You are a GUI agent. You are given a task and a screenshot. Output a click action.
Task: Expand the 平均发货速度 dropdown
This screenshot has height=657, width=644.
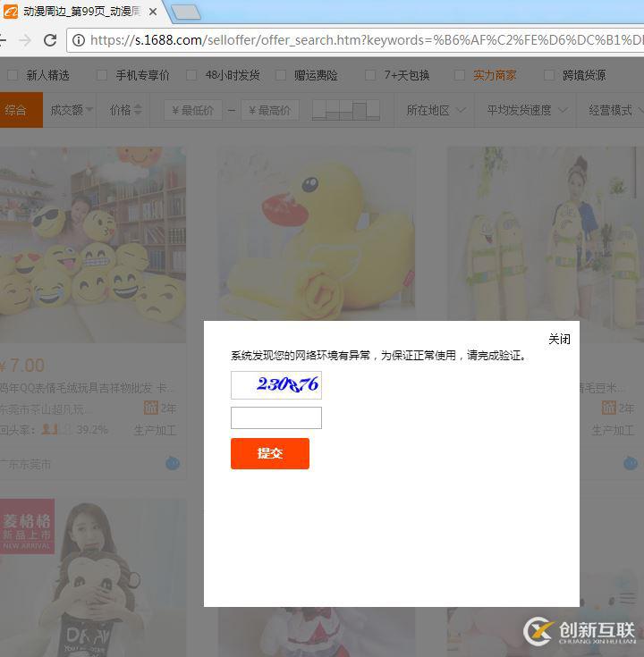[x=527, y=110]
